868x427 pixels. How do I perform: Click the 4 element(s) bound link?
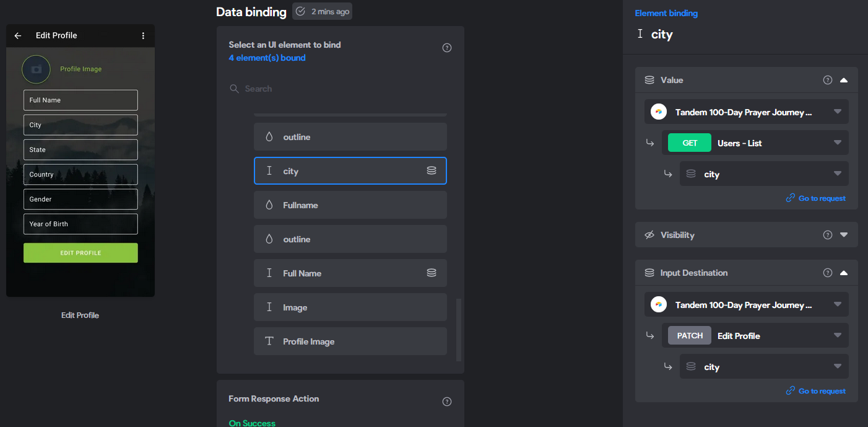point(267,58)
